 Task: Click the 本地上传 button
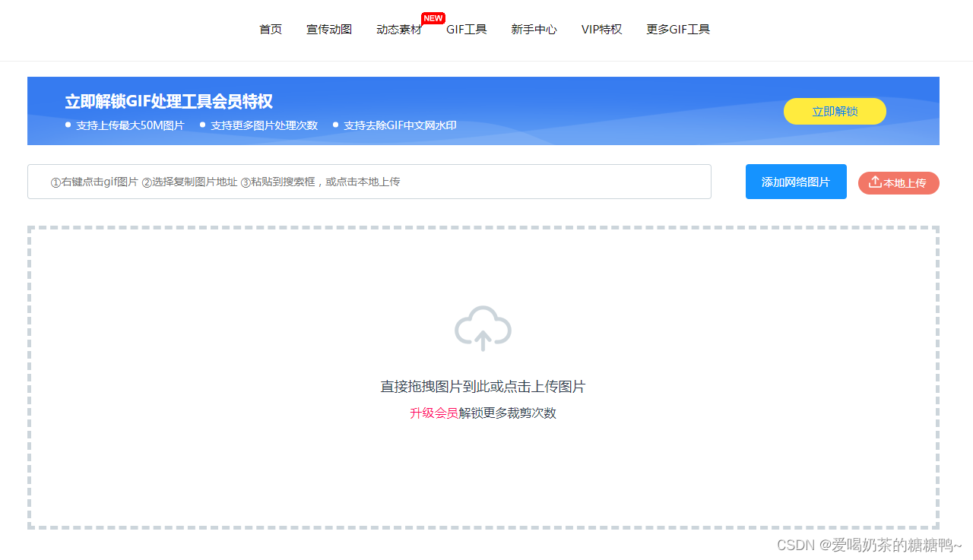pos(899,183)
